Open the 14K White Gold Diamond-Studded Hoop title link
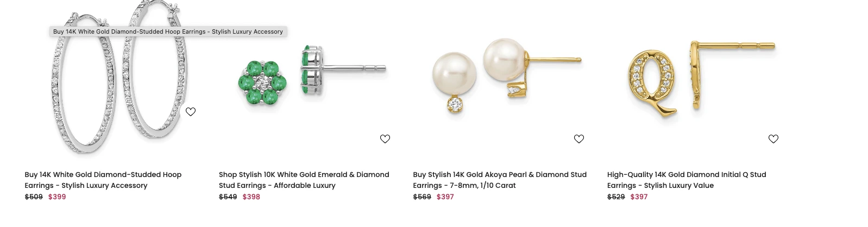Viewport: 868px width, 227px height. click(x=103, y=180)
